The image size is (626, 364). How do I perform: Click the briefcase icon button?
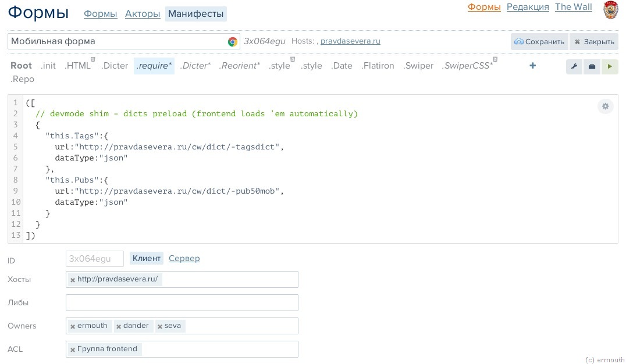pos(592,66)
